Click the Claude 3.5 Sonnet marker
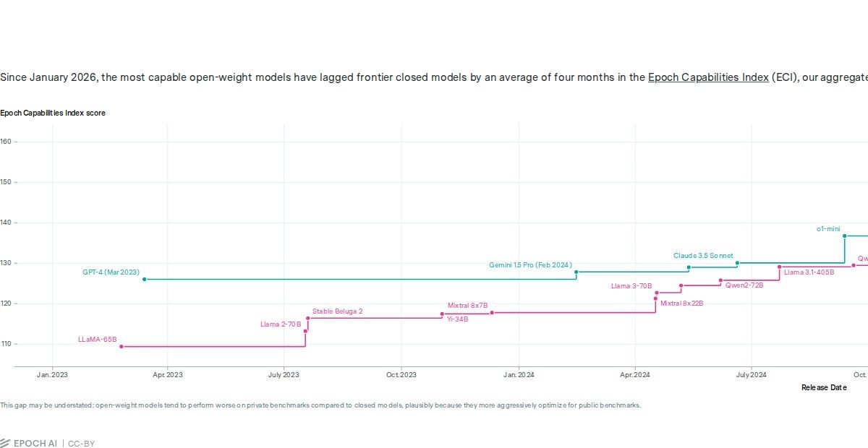868x448 pixels. click(737, 263)
